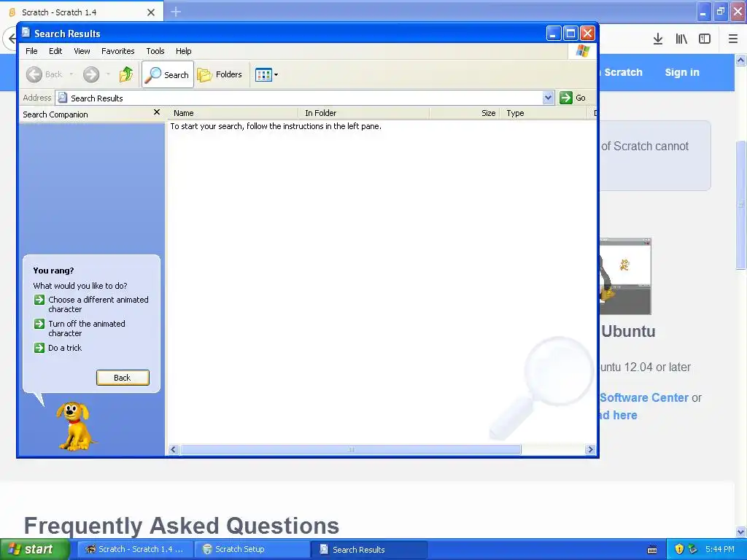Image resolution: width=747 pixels, height=560 pixels.
Task: Maximize the Search Results window
Action: pyautogui.click(x=570, y=34)
